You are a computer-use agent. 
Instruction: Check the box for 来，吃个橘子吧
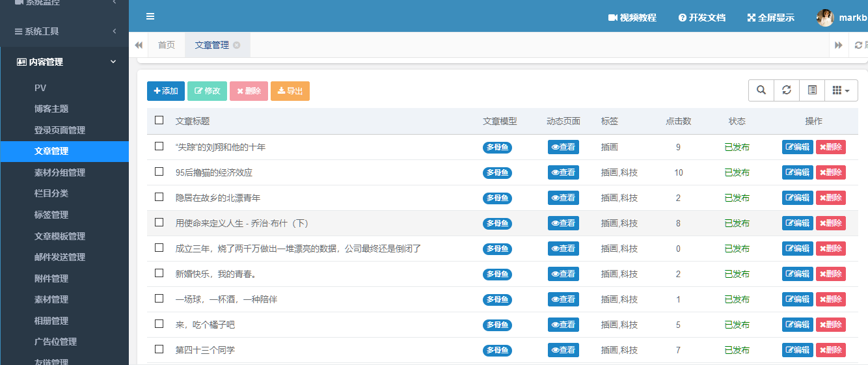click(x=159, y=324)
